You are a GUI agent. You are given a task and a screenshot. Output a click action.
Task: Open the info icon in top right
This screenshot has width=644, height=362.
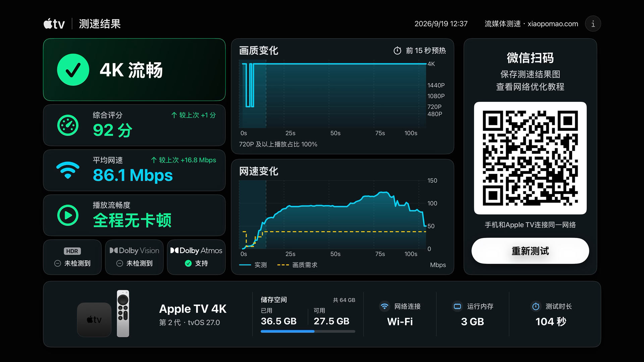click(x=593, y=24)
